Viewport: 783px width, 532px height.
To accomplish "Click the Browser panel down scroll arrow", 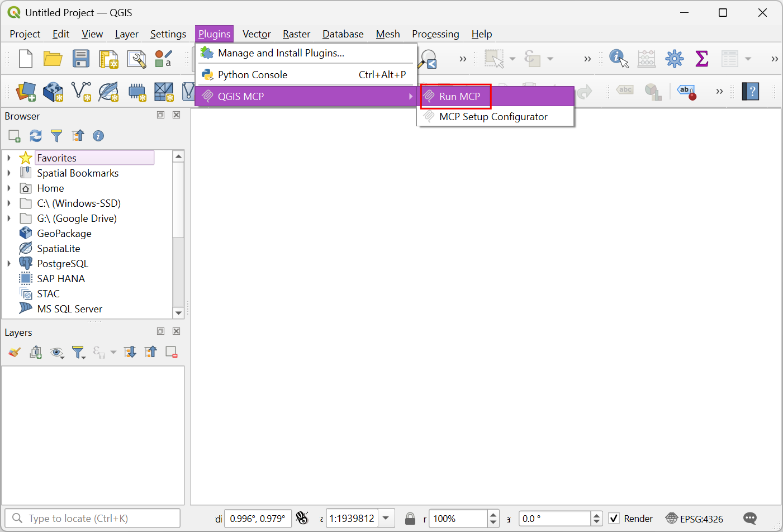I will [178, 313].
